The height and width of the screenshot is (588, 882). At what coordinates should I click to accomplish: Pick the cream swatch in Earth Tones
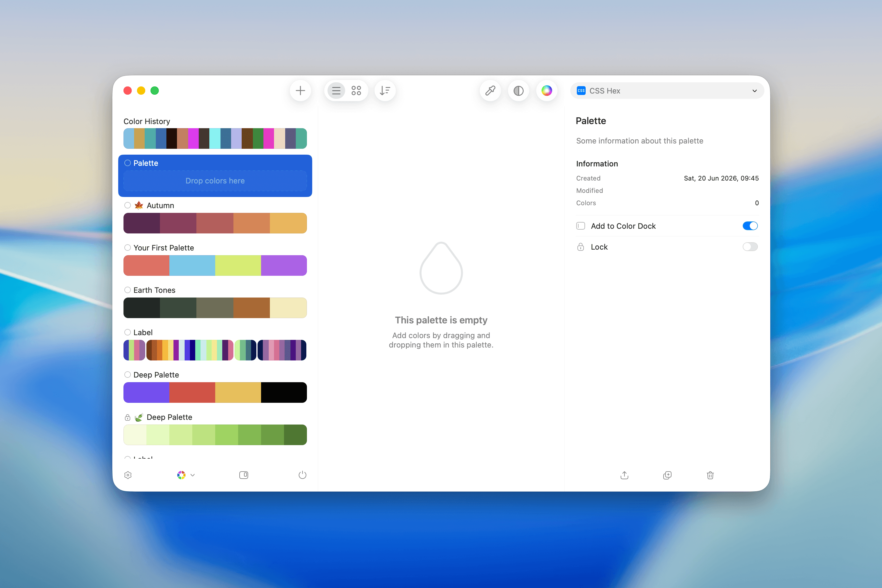coord(288,308)
